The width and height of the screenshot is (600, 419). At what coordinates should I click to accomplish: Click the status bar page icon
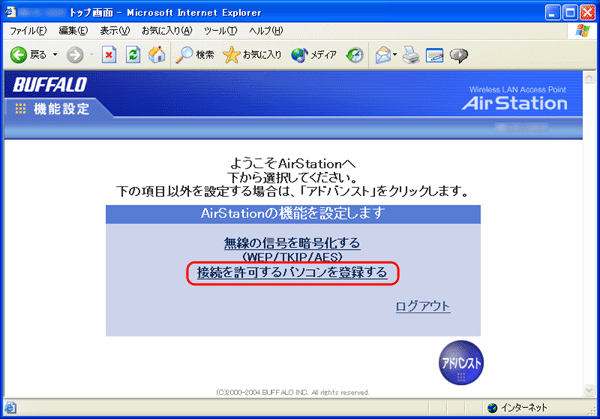point(10,408)
